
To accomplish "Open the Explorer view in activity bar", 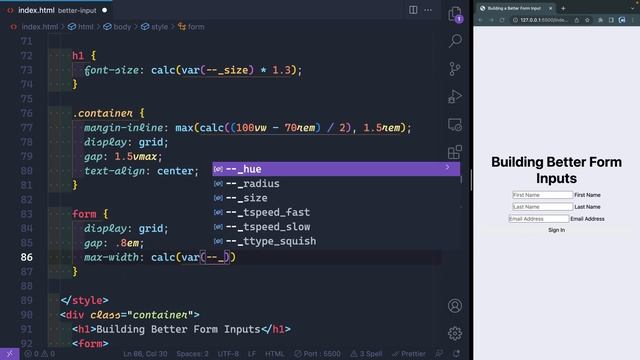I will pos(455,14).
